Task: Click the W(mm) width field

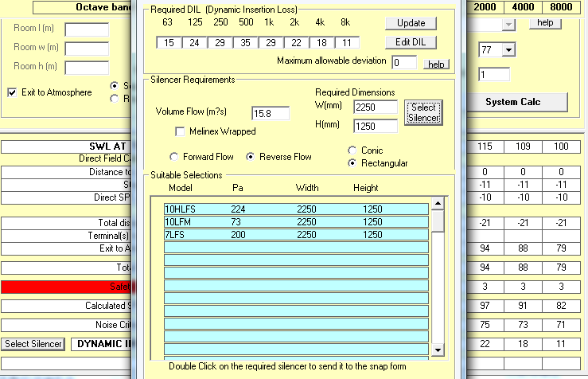Action: pyautogui.click(x=376, y=107)
